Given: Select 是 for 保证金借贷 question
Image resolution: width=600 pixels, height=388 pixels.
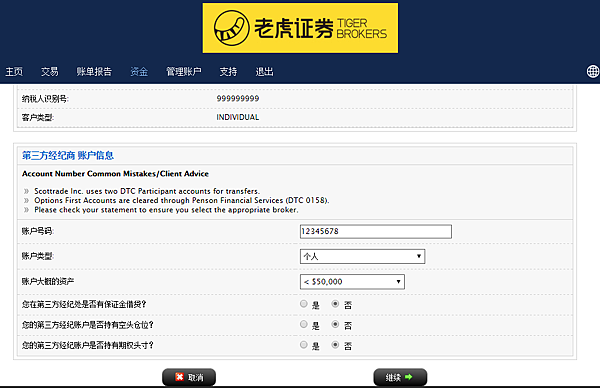Looking at the screenshot, I should pos(304,304).
